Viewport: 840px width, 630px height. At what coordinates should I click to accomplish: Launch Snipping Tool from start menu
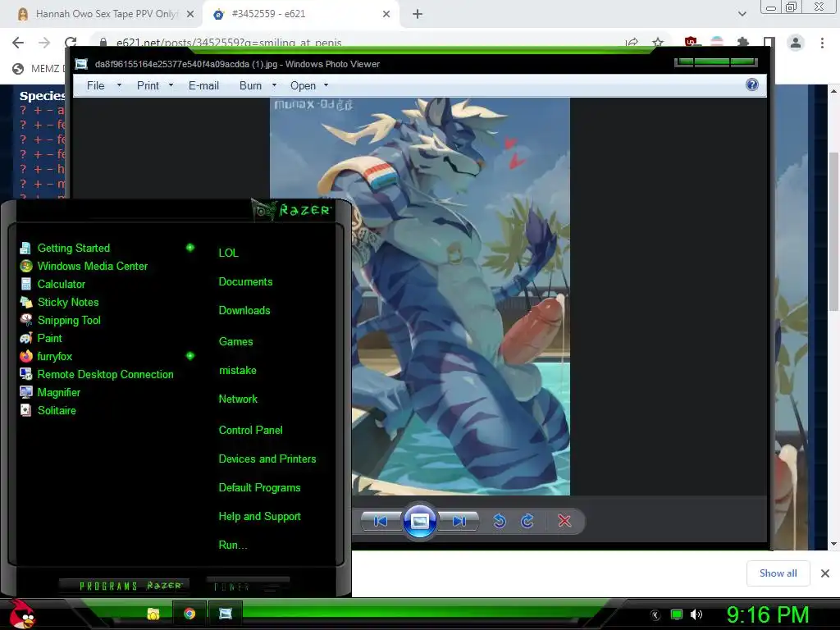coord(69,321)
